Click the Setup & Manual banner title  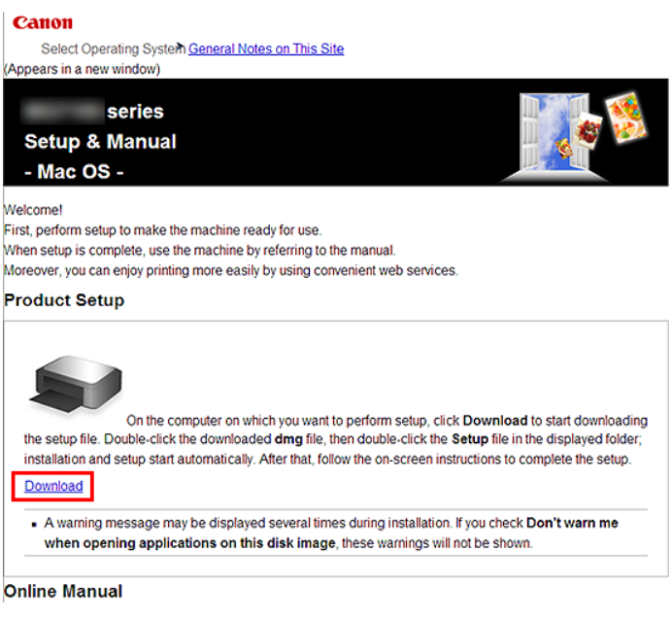100,142
